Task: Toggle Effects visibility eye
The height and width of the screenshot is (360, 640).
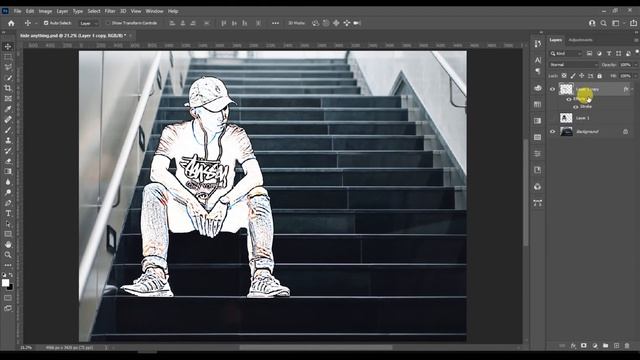Action: coord(569,99)
